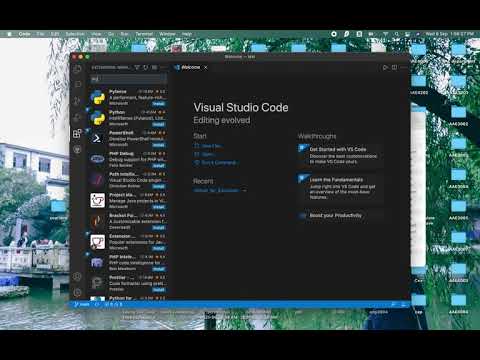
Task: Install the Prettier extension
Action: (159, 290)
